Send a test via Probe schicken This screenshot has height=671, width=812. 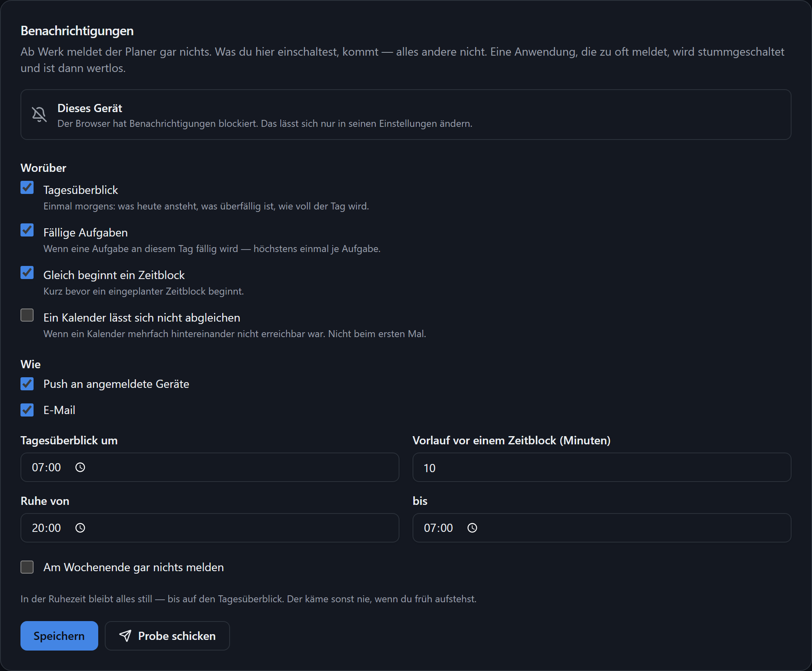coord(167,636)
